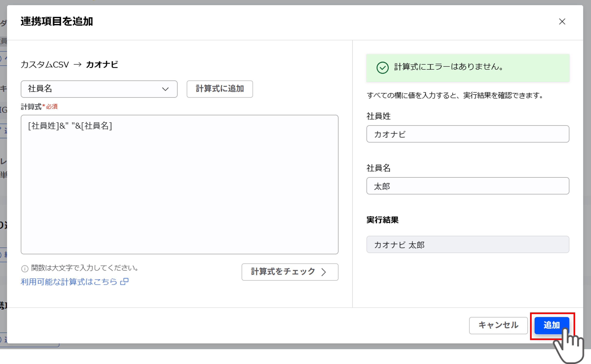Click the キャンセル button

point(498,325)
